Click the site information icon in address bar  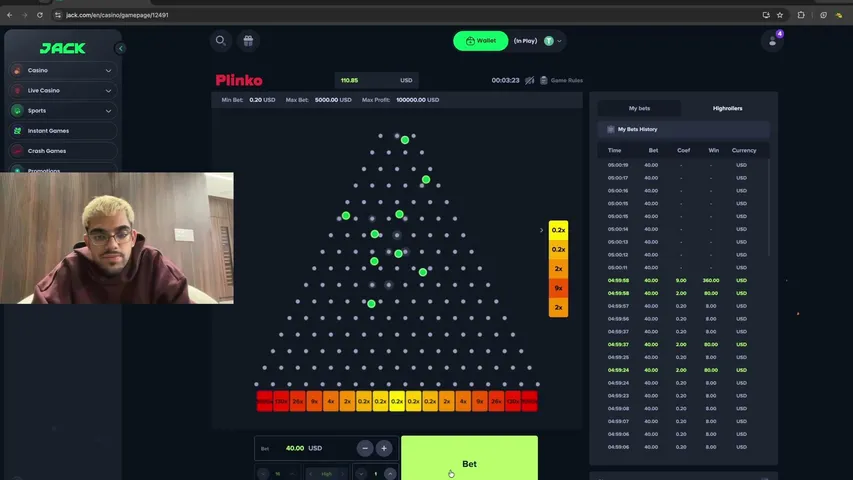(58, 15)
